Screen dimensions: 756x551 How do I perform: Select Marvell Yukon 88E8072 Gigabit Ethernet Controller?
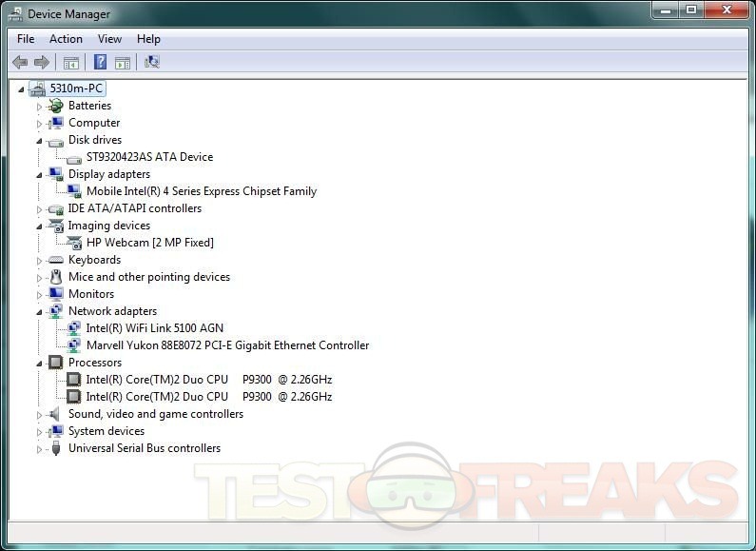(x=227, y=345)
